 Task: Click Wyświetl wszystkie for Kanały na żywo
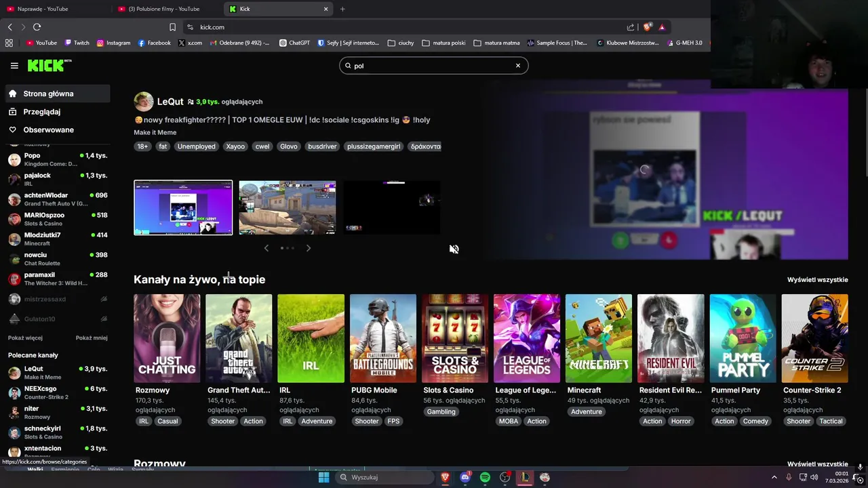click(x=817, y=279)
